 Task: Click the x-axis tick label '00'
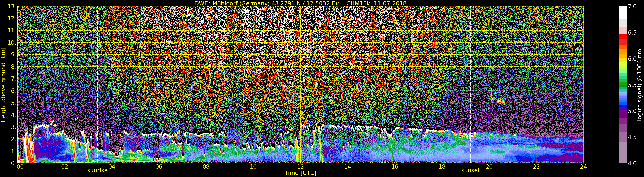pyautogui.click(x=20, y=167)
